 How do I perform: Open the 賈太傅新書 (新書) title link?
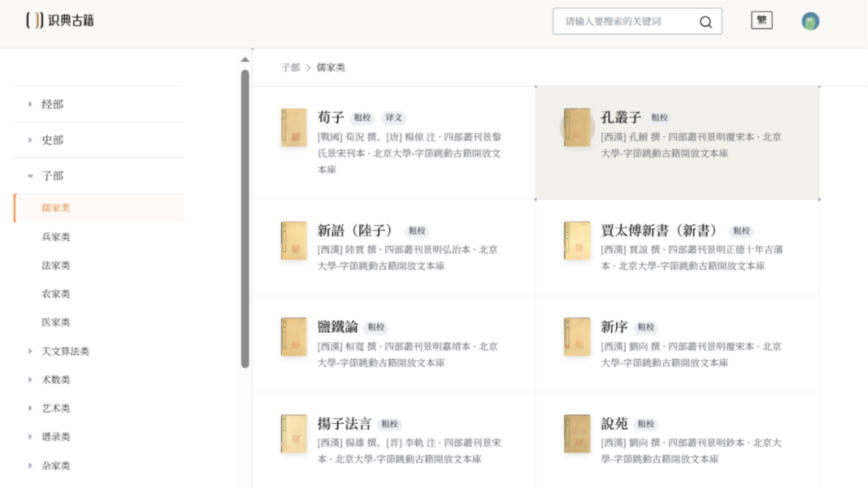click(658, 230)
